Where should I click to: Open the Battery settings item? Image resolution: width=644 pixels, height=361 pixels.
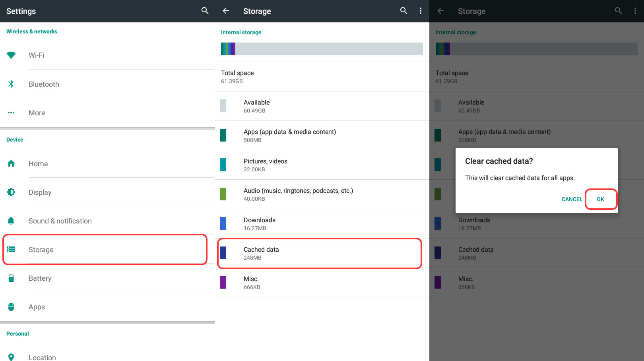[40, 278]
